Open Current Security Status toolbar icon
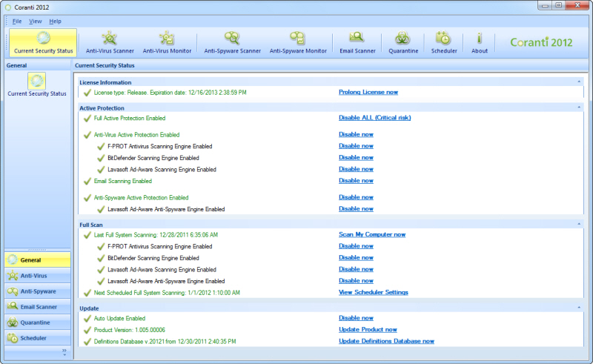Screen dimensions: 593x364 click(x=43, y=42)
